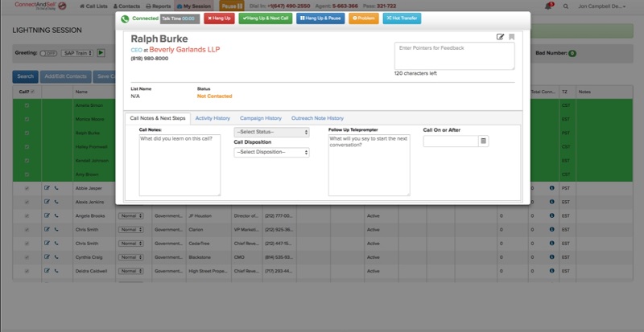Toggle the checkbox for Amelia Simon
The width and height of the screenshot is (644, 332).
27,105
